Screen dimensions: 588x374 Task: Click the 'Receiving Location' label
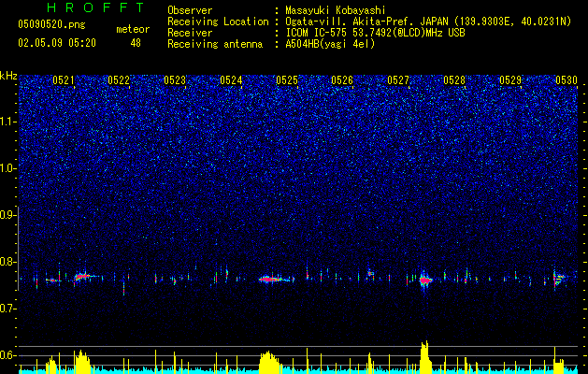[x=218, y=22]
